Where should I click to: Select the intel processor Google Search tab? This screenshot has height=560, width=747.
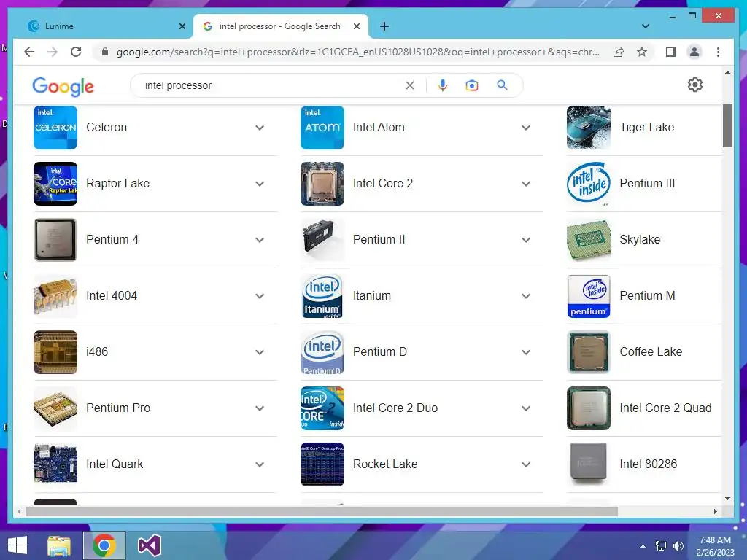click(280, 26)
